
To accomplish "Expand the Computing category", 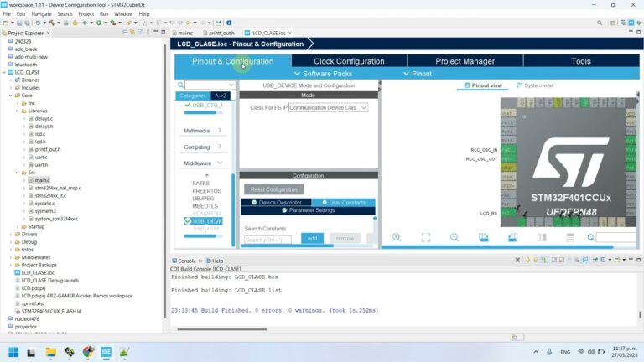I will point(203,147).
